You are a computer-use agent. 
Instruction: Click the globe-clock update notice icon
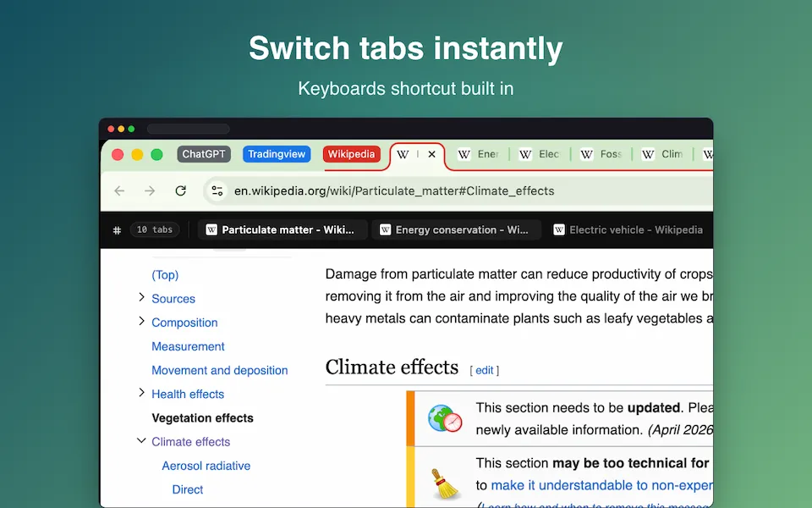(445, 418)
